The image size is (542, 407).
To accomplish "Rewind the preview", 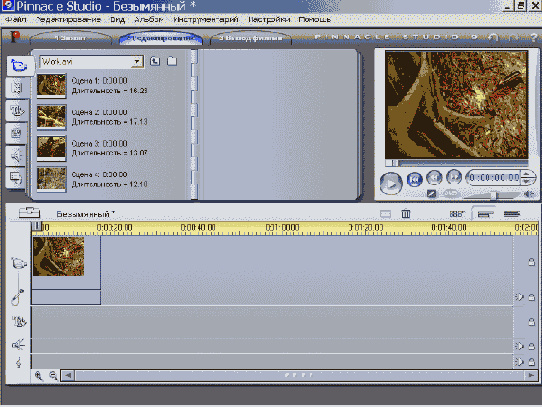I will click(434, 178).
